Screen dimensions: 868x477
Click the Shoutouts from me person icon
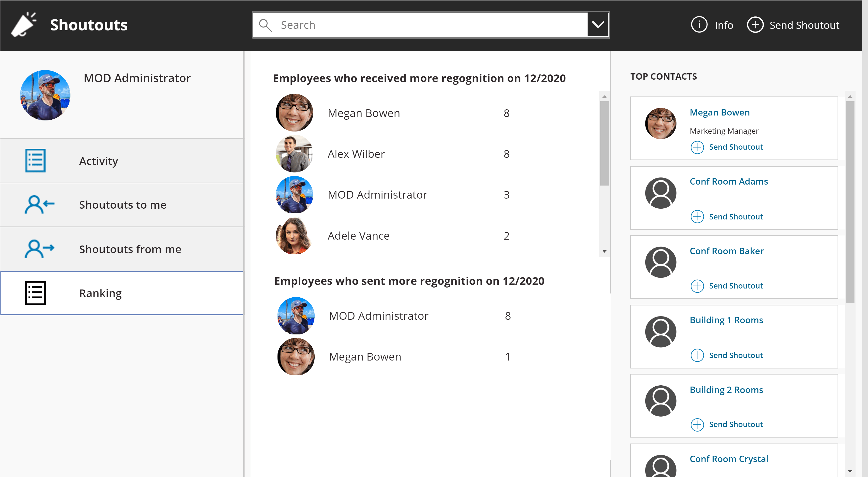click(39, 249)
